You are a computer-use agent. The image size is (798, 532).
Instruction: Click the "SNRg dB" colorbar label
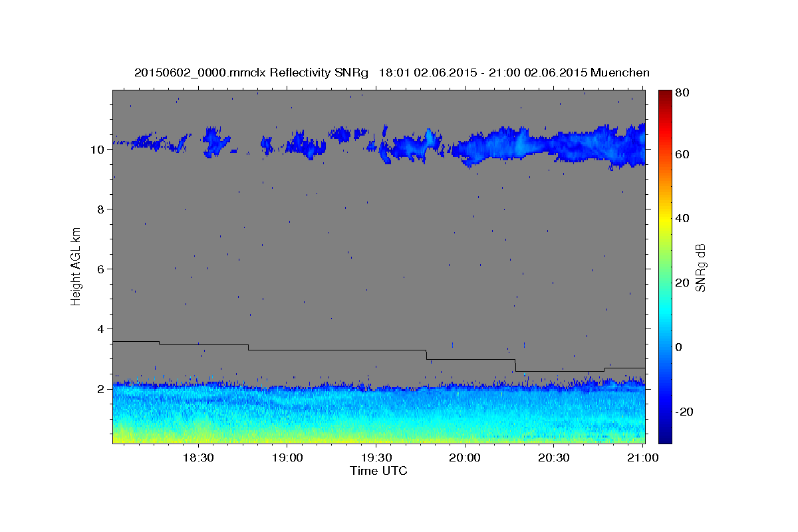click(700, 267)
